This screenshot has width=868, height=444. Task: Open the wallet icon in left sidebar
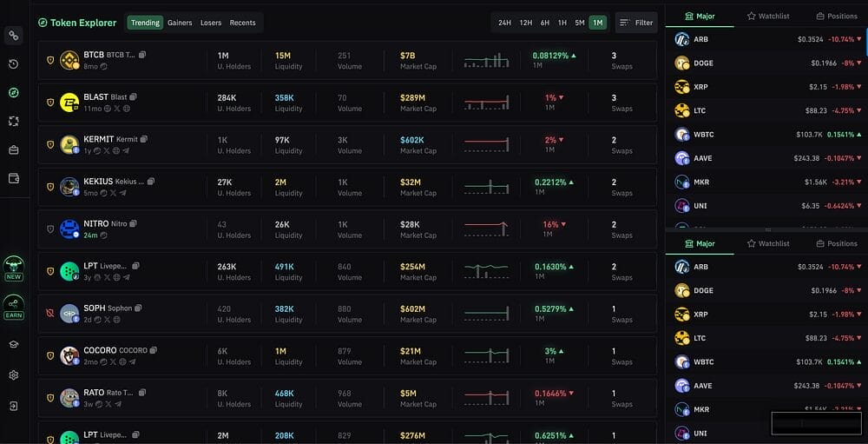coord(13,178)
